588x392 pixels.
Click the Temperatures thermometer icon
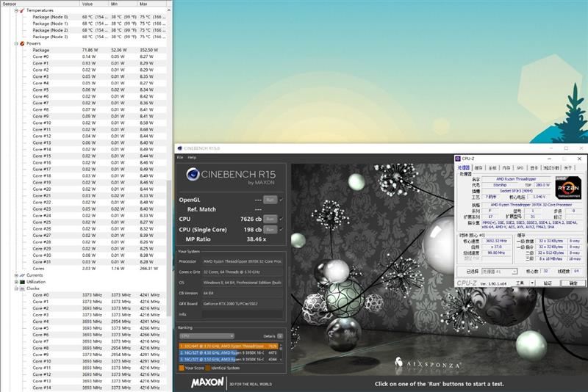[x=22, y=10]
